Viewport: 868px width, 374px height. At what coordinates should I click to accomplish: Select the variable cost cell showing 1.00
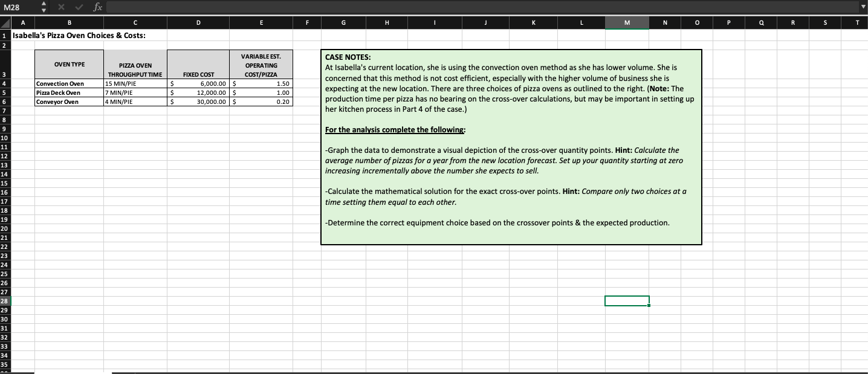click(261, 92)
